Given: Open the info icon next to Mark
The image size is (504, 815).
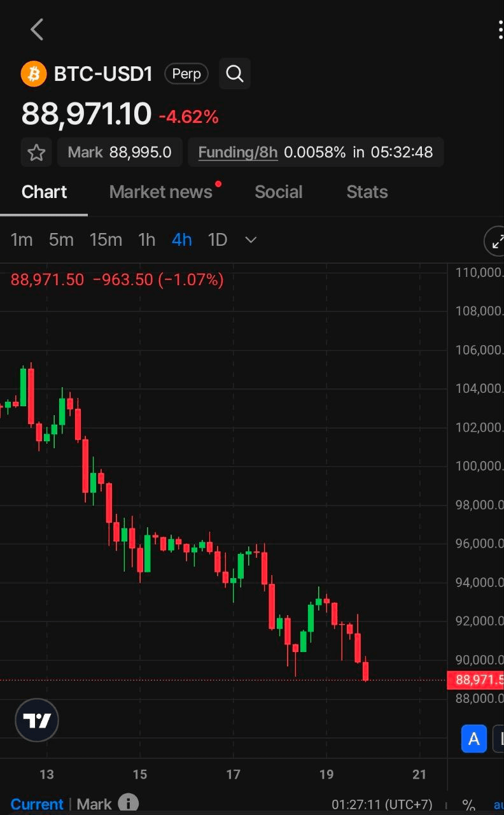Looking at the screenshot, I should (128, 804).
